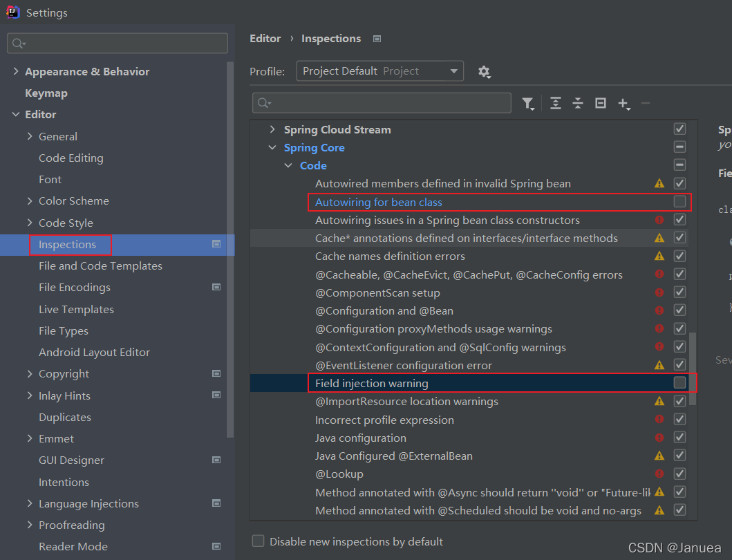Uncheck the @Configuration and @Bean checkbox

[679, 310]
